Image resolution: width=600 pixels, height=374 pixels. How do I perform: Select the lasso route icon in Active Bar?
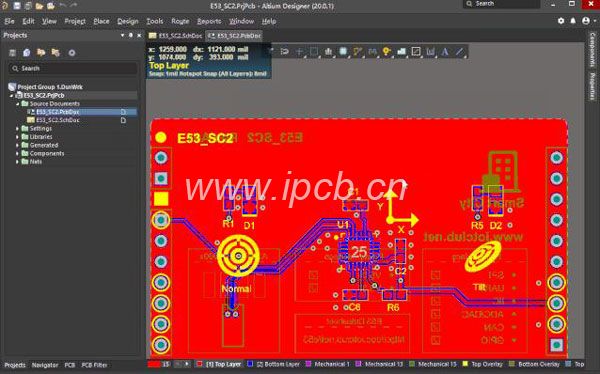click(x=285, y=52)
